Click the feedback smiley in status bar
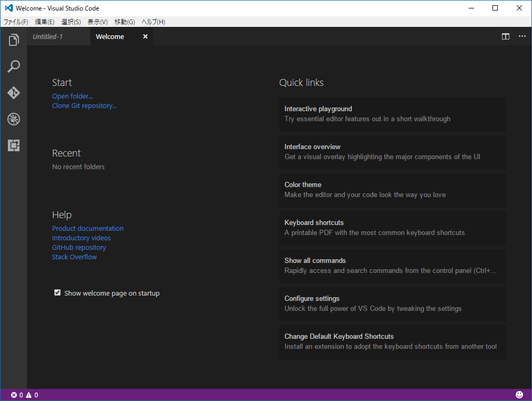Viewport: 532px width, 401px height. point(519,395)
